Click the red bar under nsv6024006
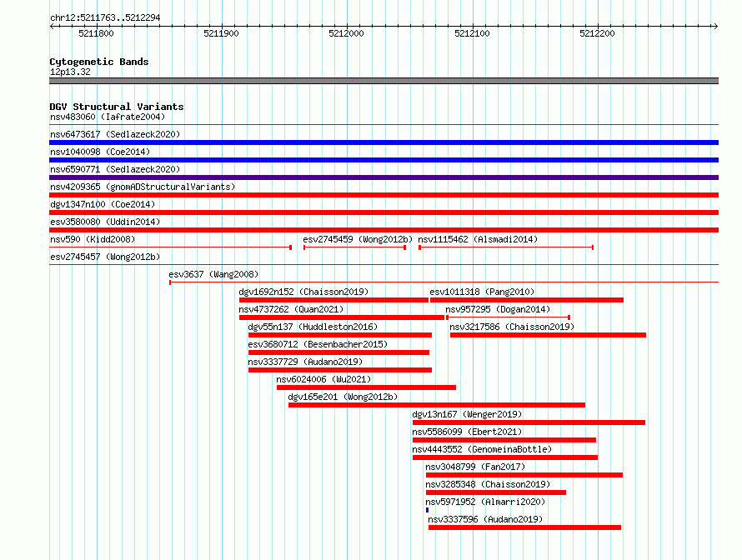Screen dimensions: 742x560 (366, 387)
